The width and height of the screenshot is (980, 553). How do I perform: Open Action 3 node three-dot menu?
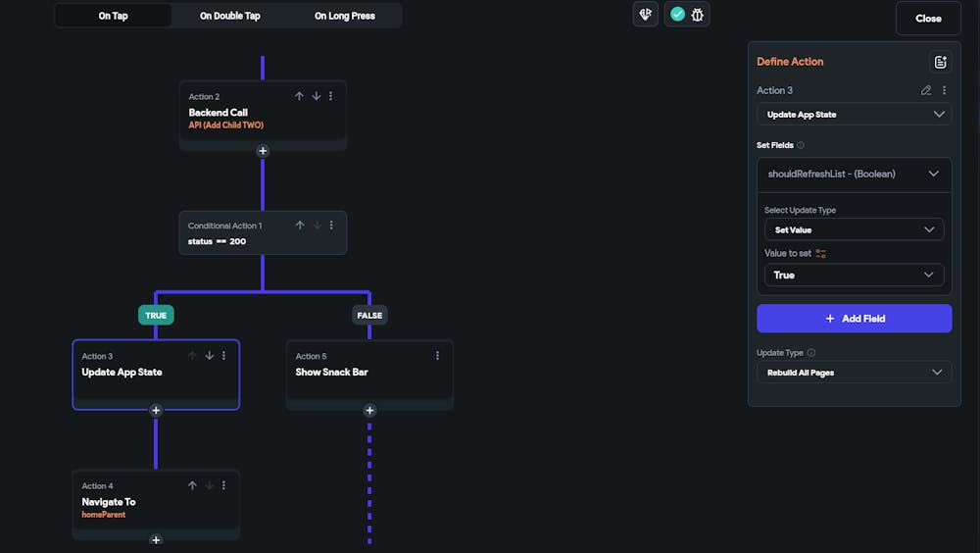(223, 355)
